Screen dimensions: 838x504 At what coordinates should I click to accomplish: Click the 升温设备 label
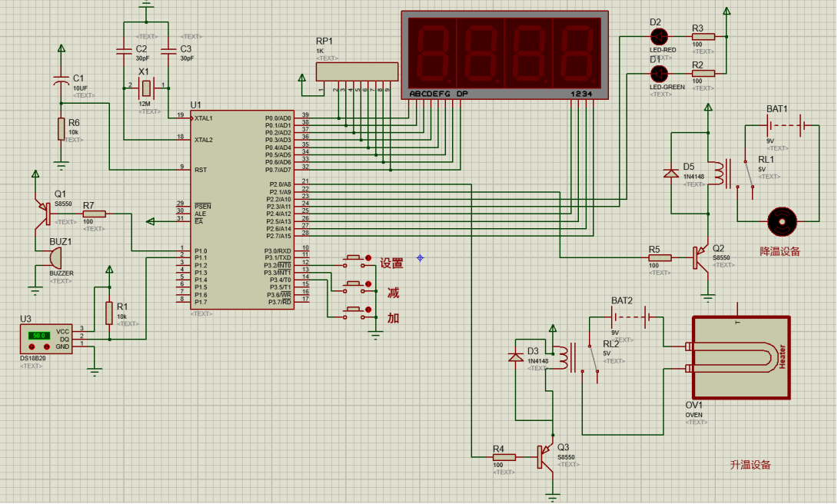[750, 465]
